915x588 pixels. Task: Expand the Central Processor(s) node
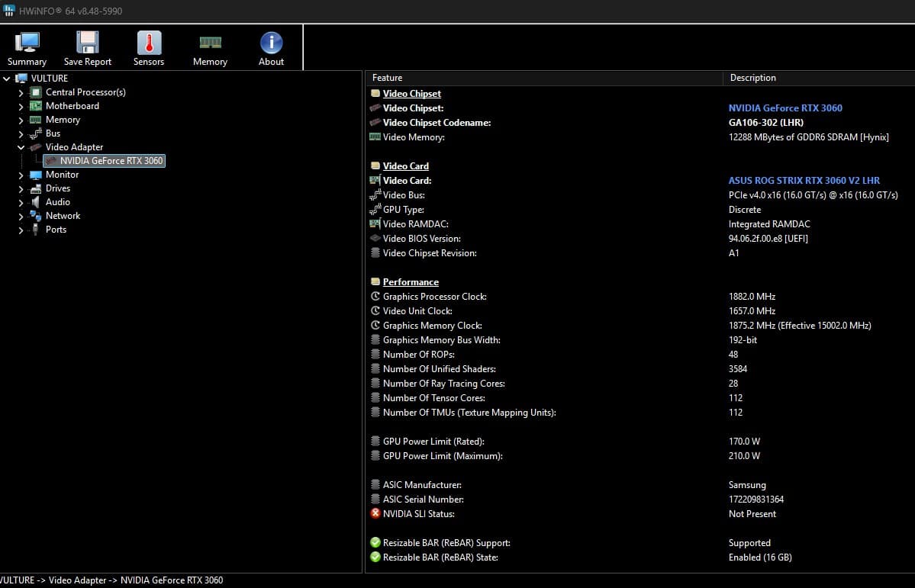point(21,93)
